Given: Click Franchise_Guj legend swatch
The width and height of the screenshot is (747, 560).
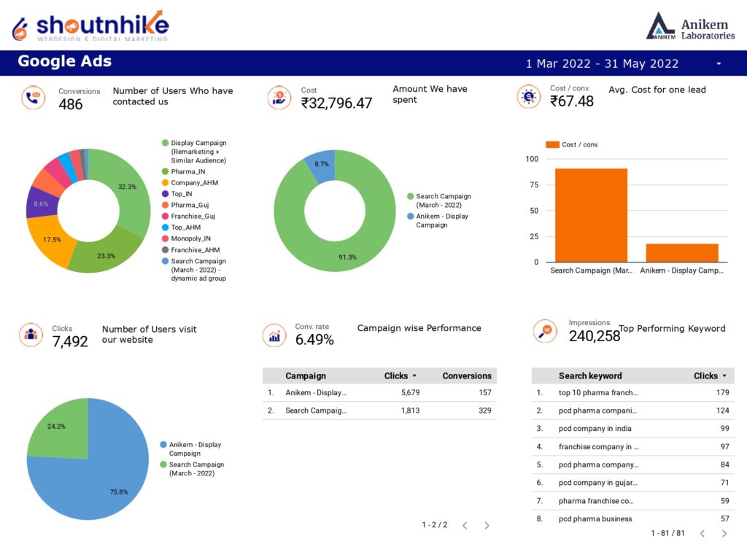Looking at the screenshot, I should click(166, 216).
